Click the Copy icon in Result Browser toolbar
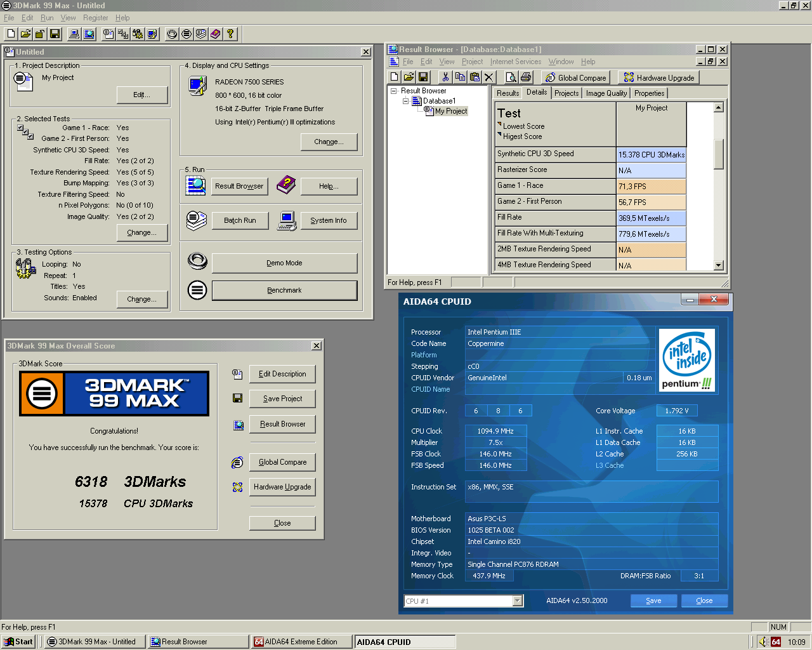Image resolution: width=812 pixels, height=650 pixels. (460, 77)
